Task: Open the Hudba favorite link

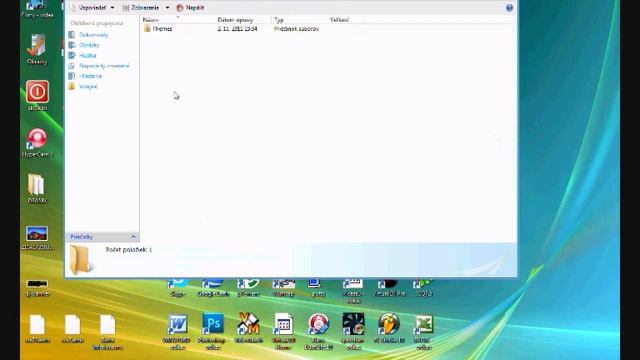Action: click(x=87, y=56)
